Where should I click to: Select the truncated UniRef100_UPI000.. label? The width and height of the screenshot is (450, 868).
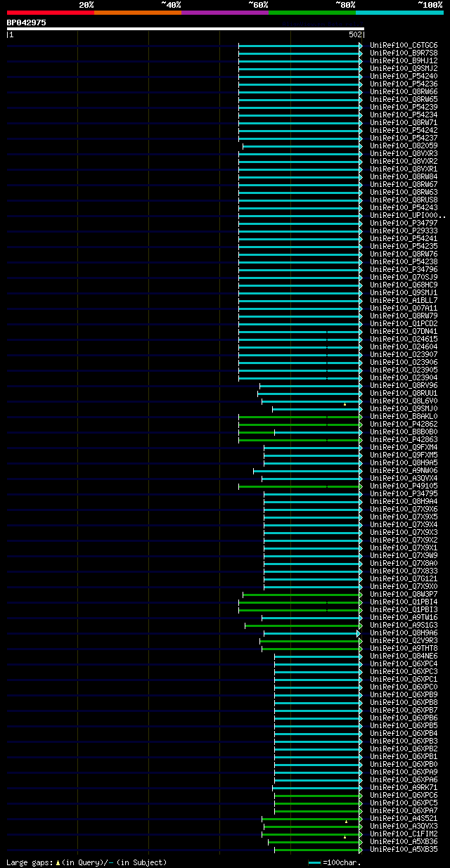[408, 215]
